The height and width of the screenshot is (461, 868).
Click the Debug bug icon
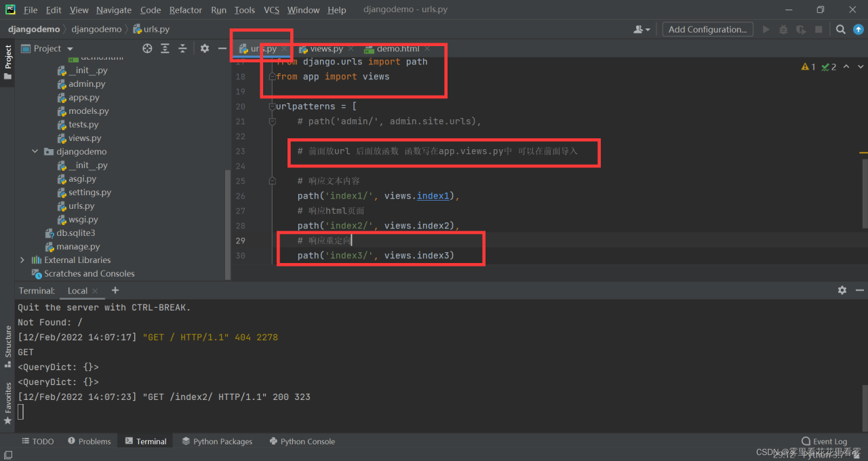pos(783,29)
